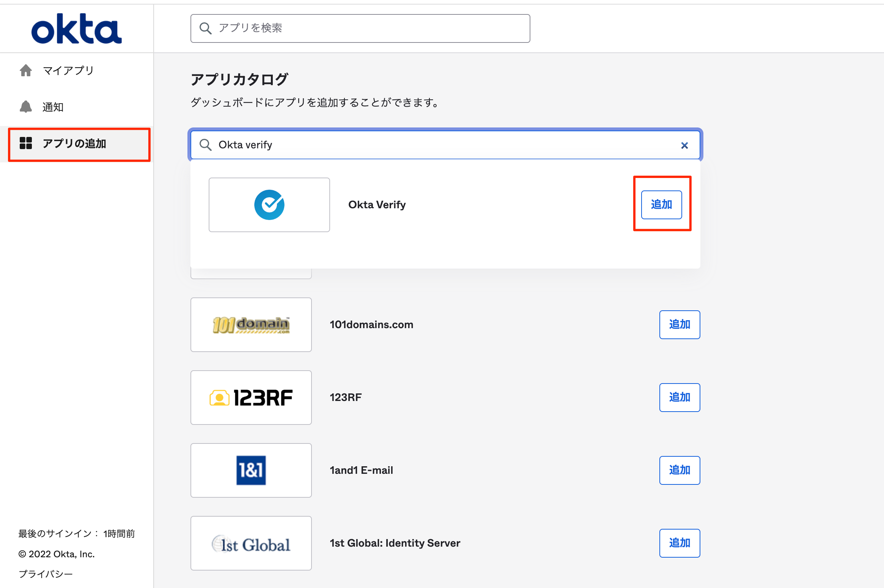Open 通知 notifications page

click(x=53, y=107)
